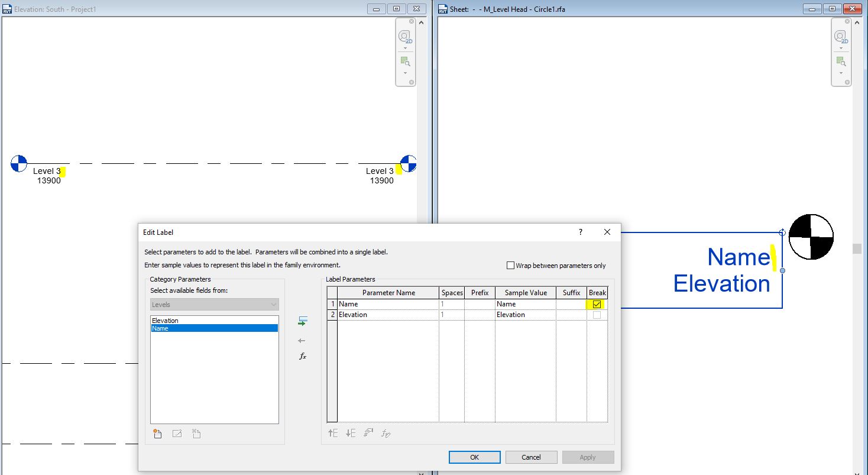Uncheck Break for the Name parameter
Screen dimensions: 868x475
pos(597,303)
